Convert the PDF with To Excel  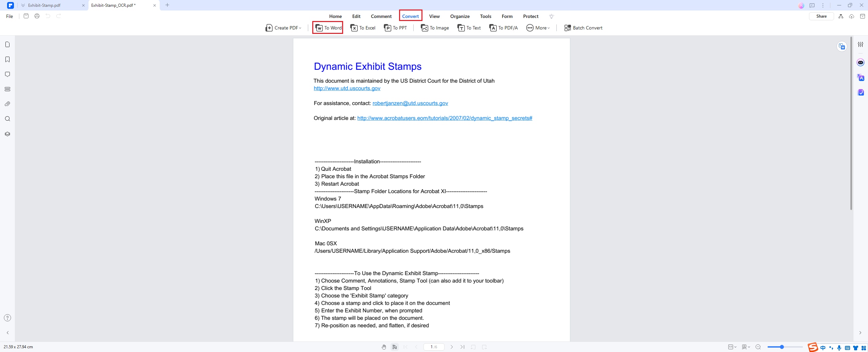[363, 28]
